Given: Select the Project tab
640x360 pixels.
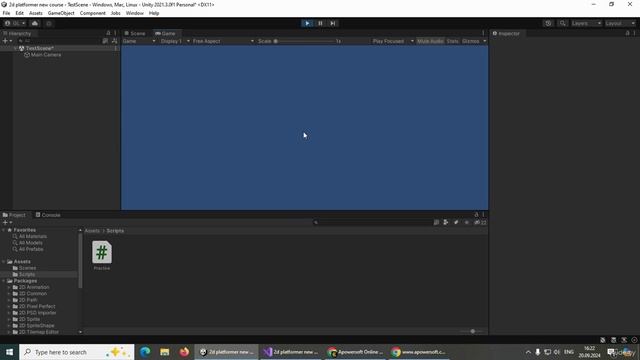Looking at the screenshot, I should tap(14, 215).
